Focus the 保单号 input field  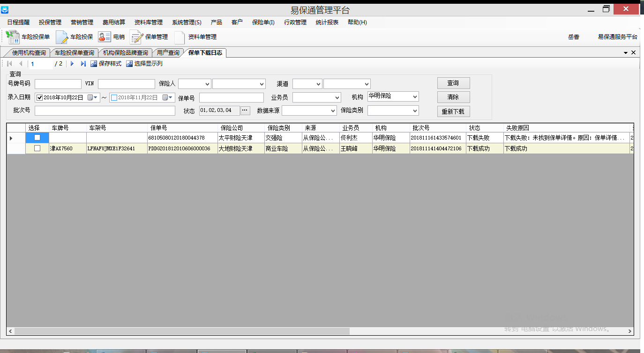click(232, 97)
